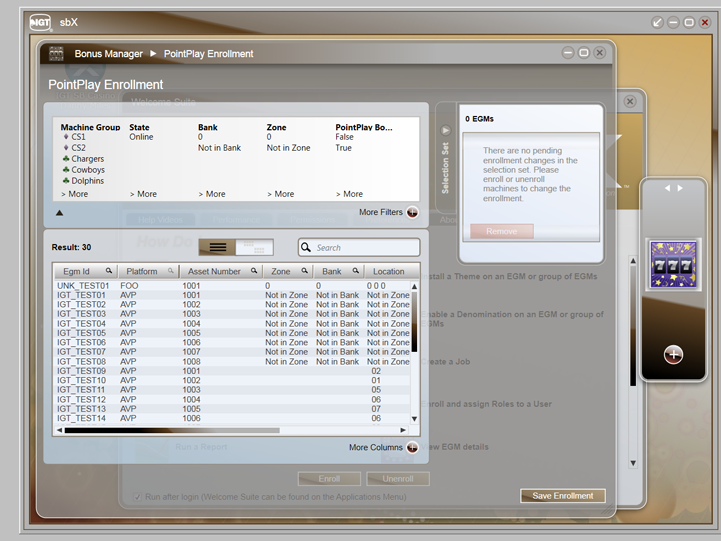The width and height of the screenshot is (721, 541).
Task: Expand More under State filter
Action: [x=143, y=194]
